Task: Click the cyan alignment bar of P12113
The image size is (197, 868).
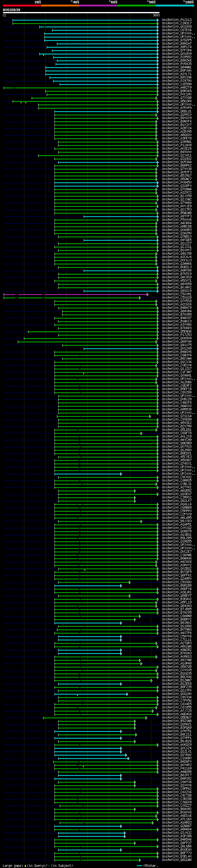Action: coord(86,20)
